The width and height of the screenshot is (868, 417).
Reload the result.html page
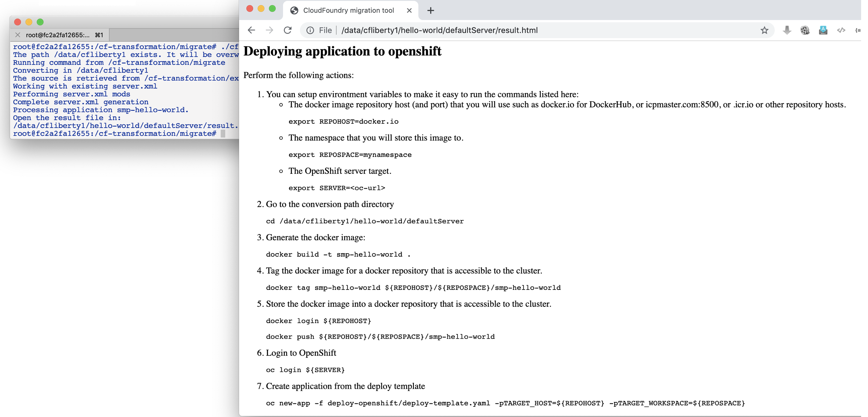(287, 30)
